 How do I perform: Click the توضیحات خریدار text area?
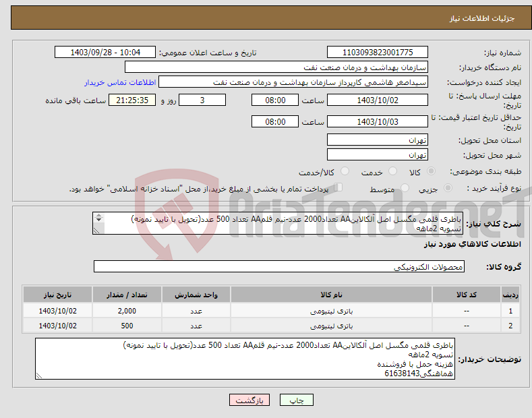[x=245, y=359]
